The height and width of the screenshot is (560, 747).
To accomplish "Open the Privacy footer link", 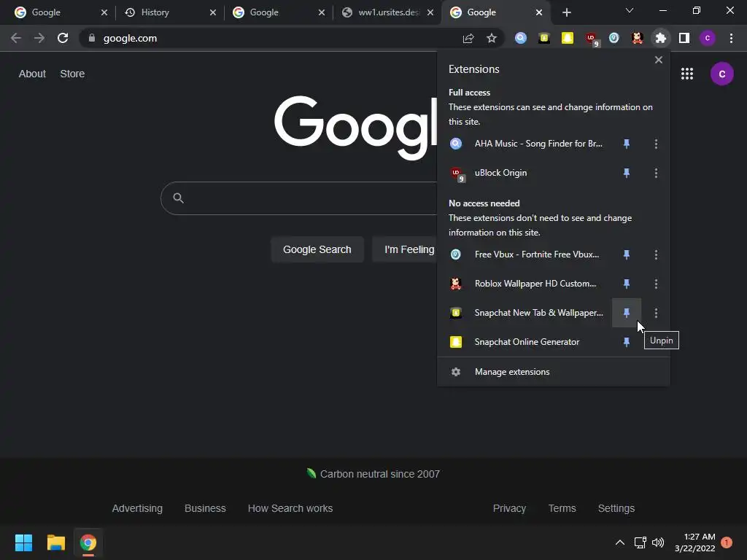I will coord(509,508).
